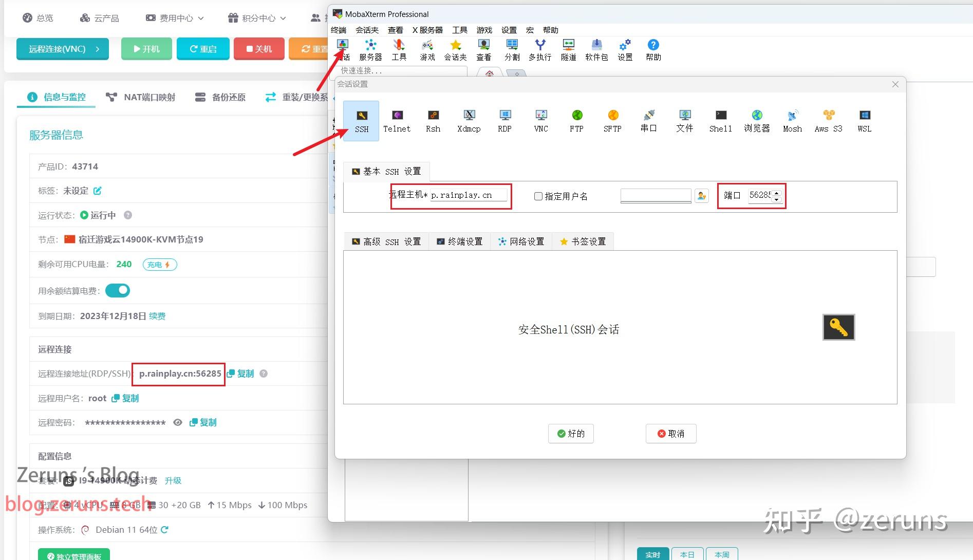Screen dimensions: 973x560
Task: Increase the port number with up arrow
Action: (776, 193)
